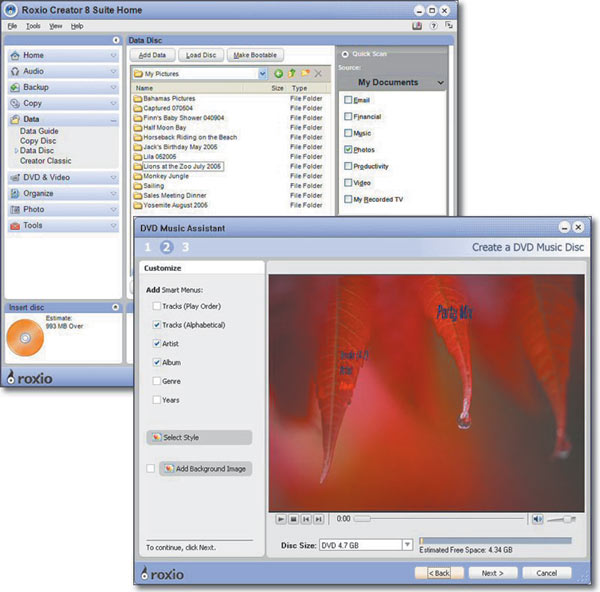Click the Audio headphones icon
Screen dimensions: 600x592
(x=15, y=72)
